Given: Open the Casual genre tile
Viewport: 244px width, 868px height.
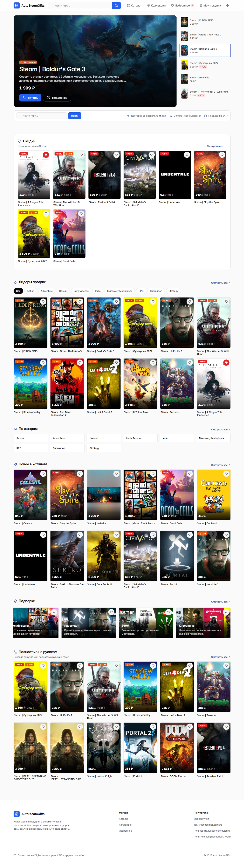Looking at the screenshot, I should 104,438.
